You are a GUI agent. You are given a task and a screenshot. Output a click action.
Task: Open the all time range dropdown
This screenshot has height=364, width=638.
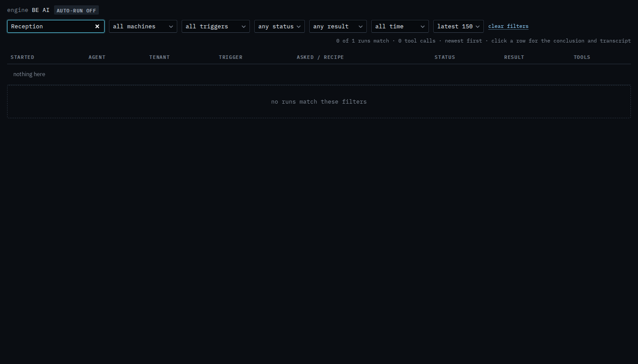[x=400, y=27]
